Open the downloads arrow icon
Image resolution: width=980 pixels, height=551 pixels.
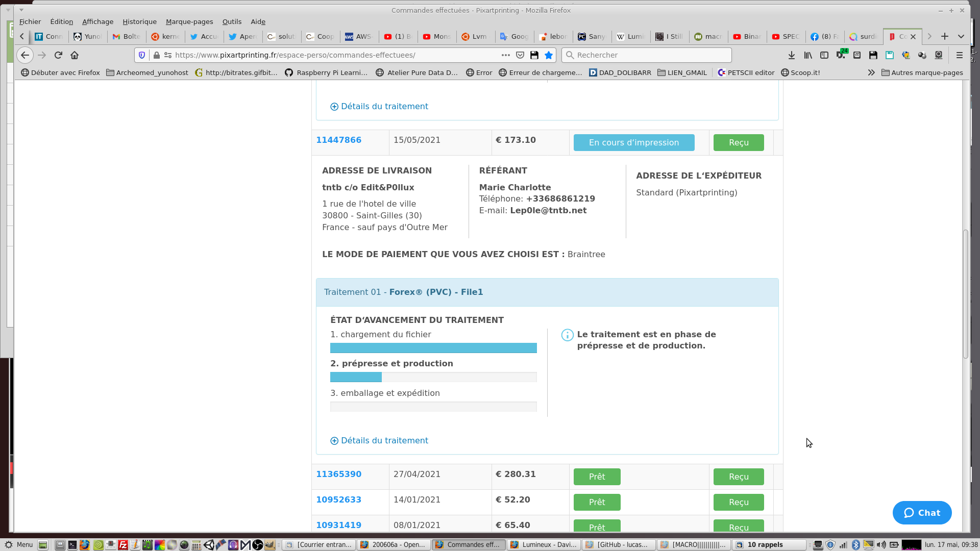tap(791, 55)
